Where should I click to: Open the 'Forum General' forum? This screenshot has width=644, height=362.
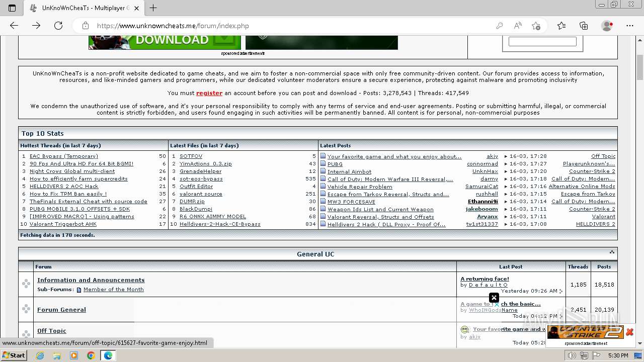(61, 310)
